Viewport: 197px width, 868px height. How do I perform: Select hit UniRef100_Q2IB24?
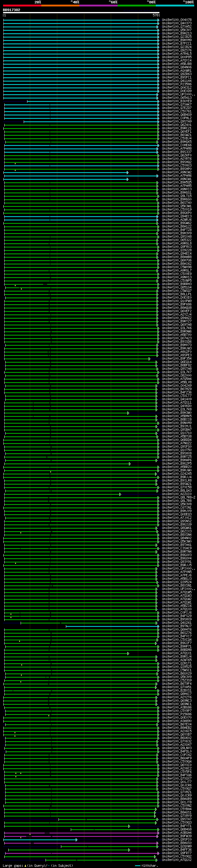[x=177, y=47]
